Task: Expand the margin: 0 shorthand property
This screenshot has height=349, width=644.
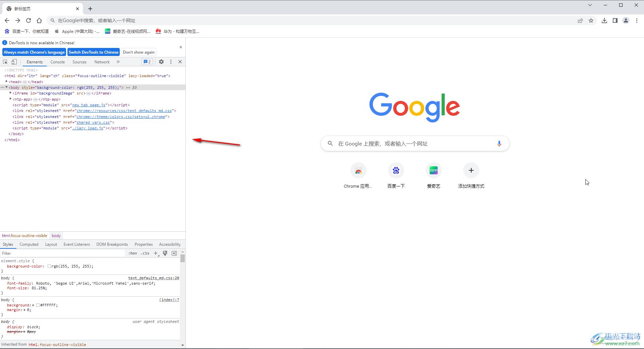Action: [24, 310]
